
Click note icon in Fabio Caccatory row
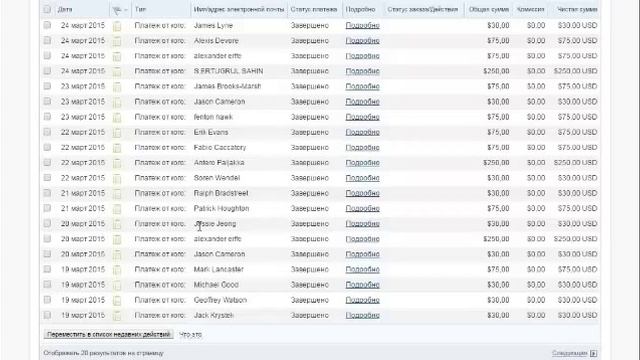click(x=117, y=148)
